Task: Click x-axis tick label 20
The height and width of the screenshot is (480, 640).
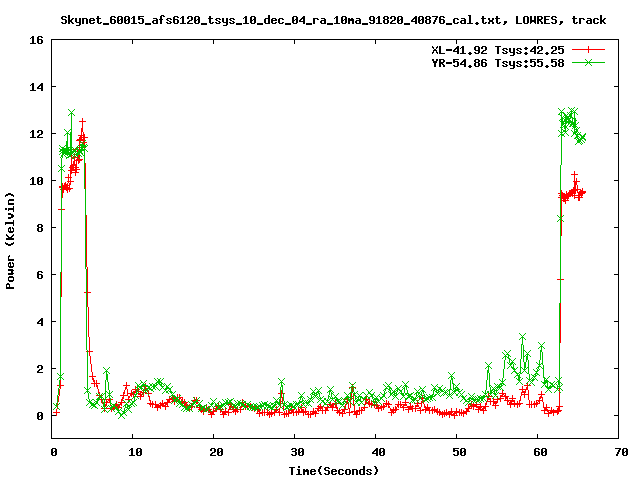Action: (x=216, y=452)
